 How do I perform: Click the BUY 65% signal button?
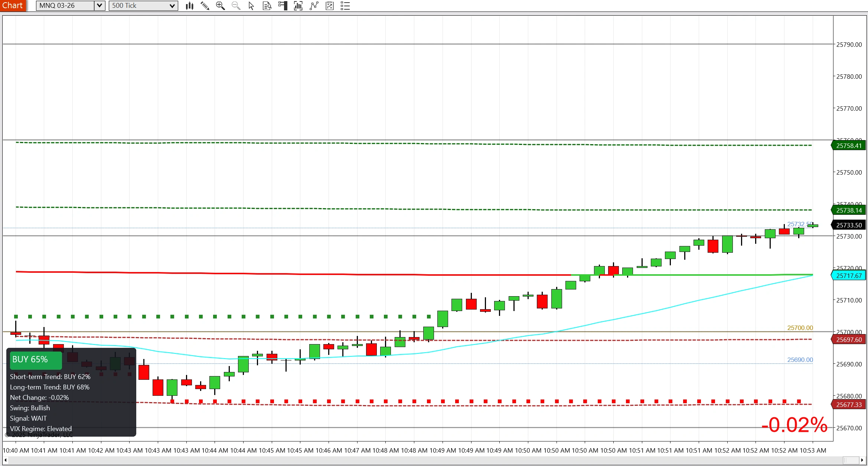36,360
